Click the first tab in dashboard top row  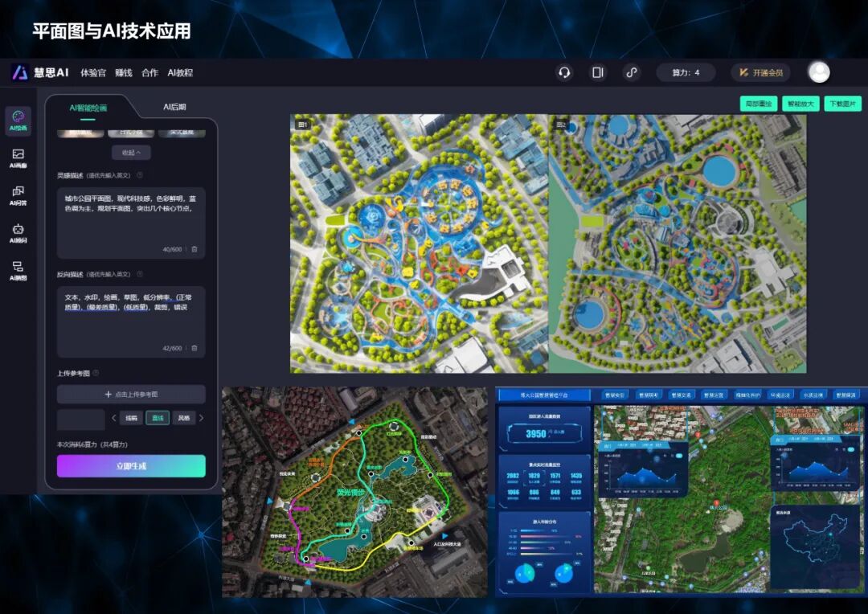615,395
